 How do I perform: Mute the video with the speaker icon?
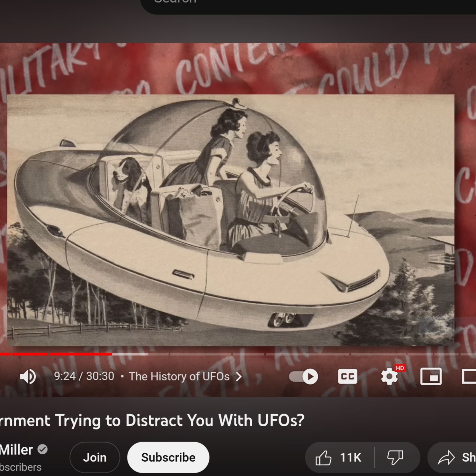28,376
